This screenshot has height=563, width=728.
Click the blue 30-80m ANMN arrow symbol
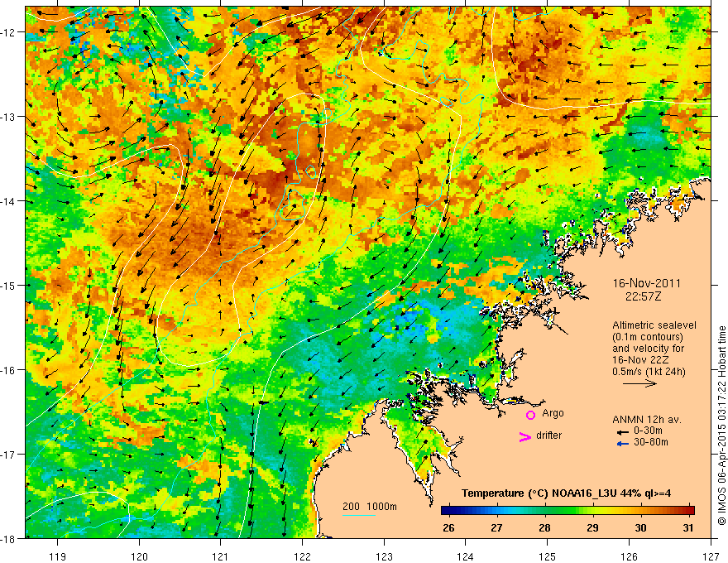click(622, 444)
